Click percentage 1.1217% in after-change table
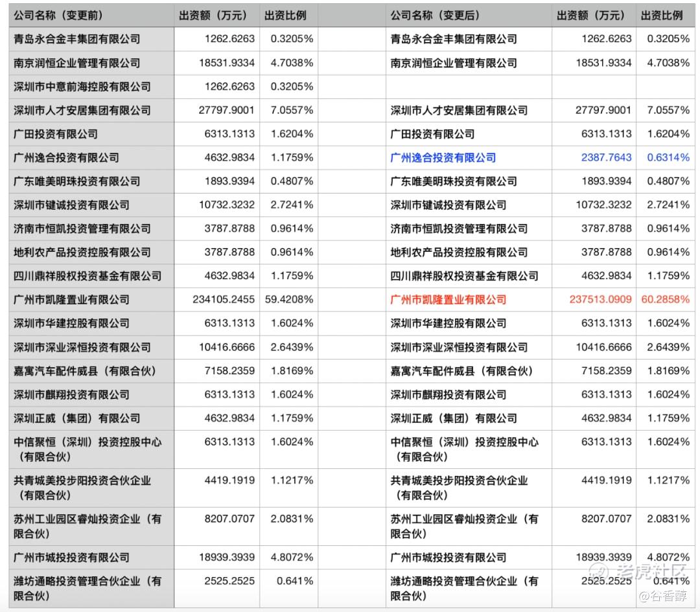Image resolution: width=700 pixels, height=612 pixels. (668, 481)
